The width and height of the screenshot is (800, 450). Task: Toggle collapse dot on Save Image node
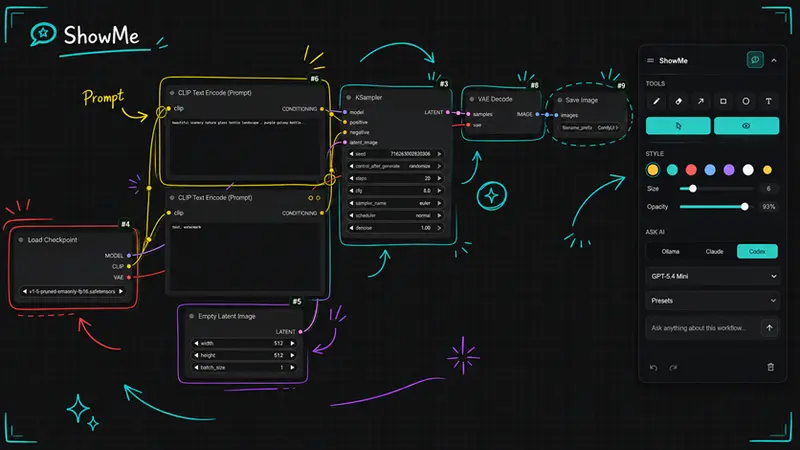pyautogui.click(x=560, y=100)
